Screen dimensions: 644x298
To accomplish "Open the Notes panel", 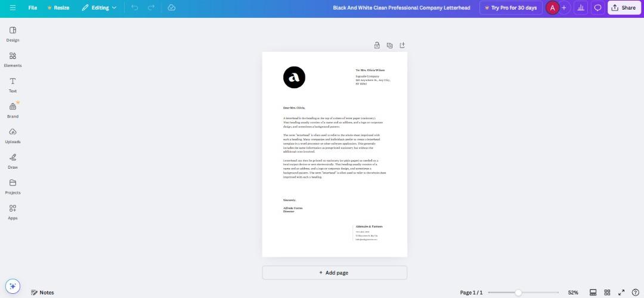I will click(43, 292).
